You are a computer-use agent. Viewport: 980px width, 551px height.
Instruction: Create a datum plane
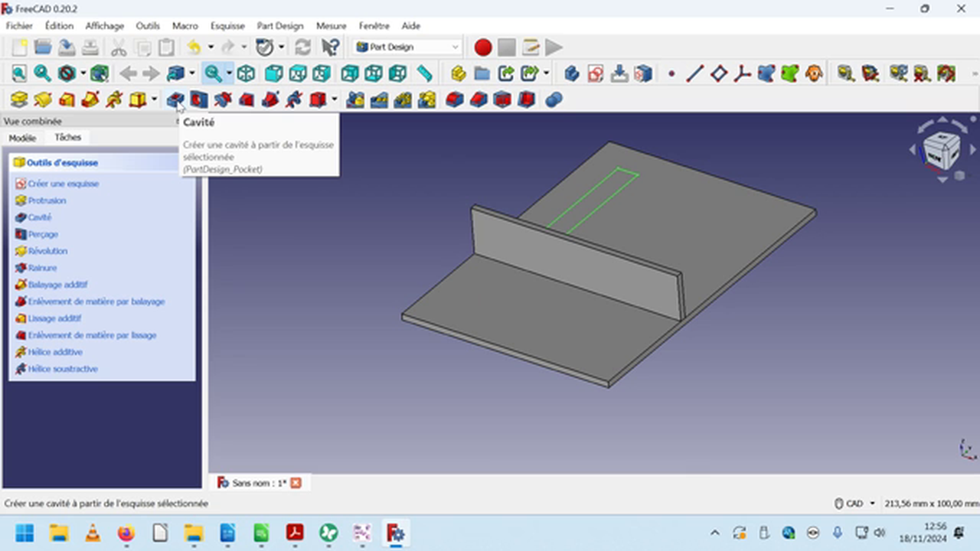coord(719,73)
